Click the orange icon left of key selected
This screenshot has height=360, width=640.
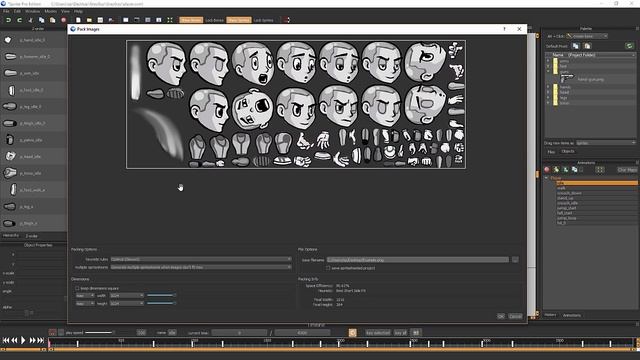[353, 333]
